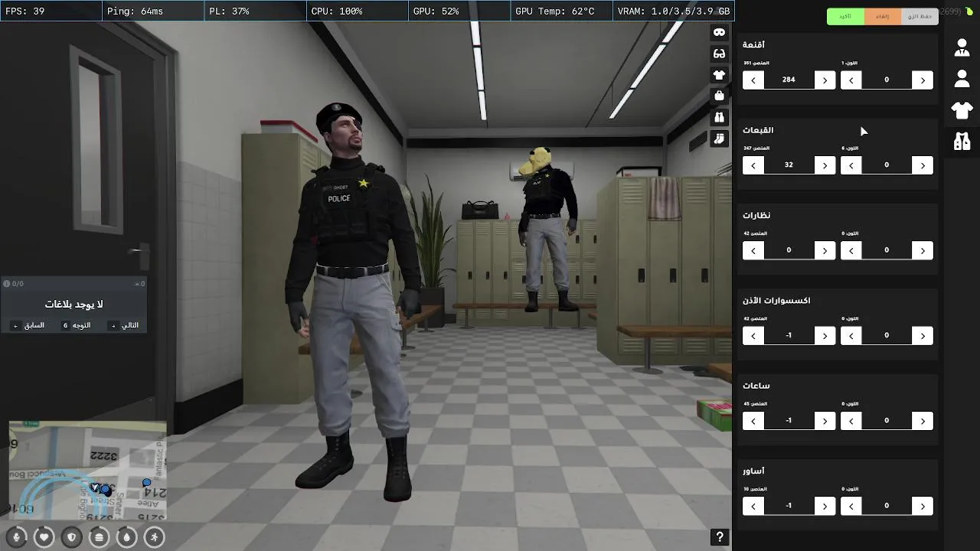Increase القبعات color value
The height and width of the screenshot is (551, 980).
[x=923, y=165]
